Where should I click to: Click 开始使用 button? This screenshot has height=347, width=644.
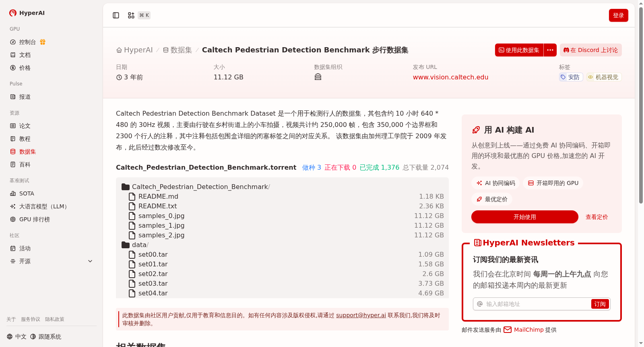coord(525,217)
